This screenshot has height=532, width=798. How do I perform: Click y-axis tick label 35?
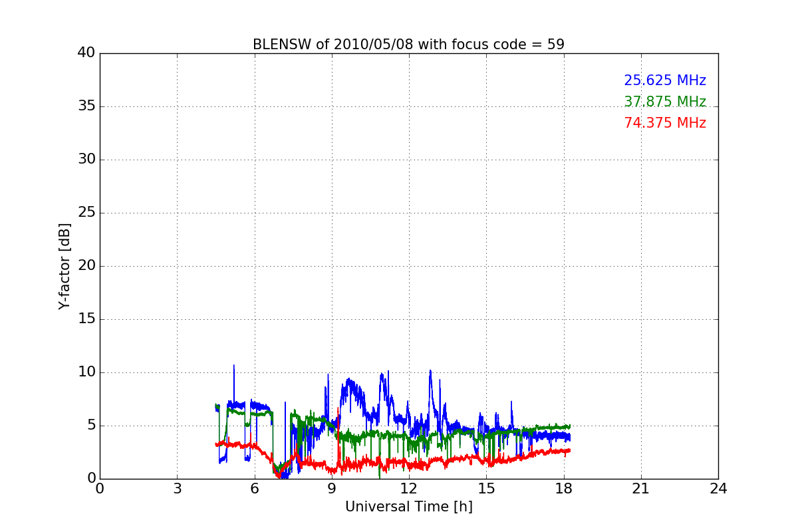(86, 106)
